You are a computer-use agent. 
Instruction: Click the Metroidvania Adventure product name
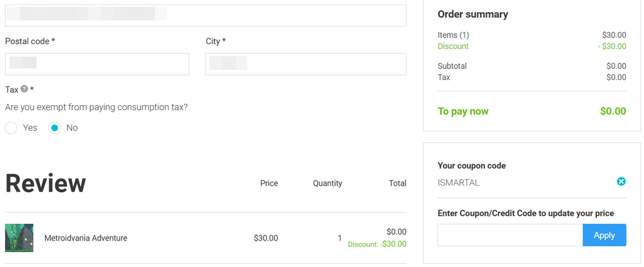[86, 238]
